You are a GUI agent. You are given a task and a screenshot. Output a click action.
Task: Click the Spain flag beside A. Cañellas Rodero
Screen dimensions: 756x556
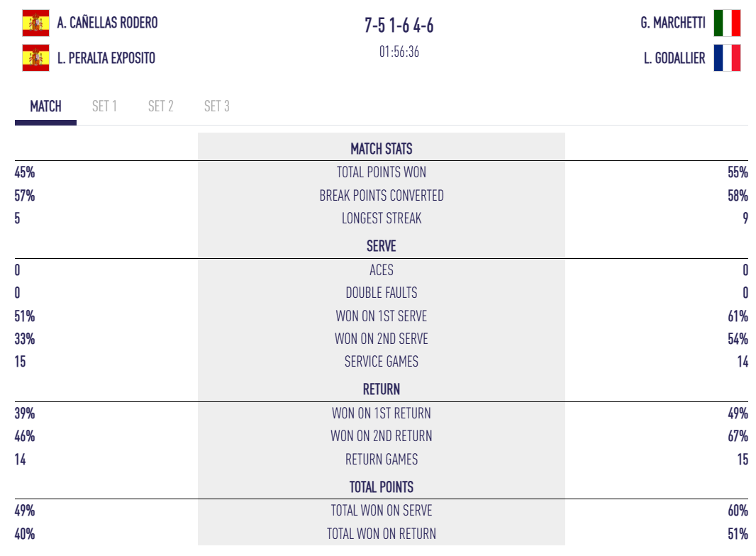pyautogui.click(x=36, y=23)
